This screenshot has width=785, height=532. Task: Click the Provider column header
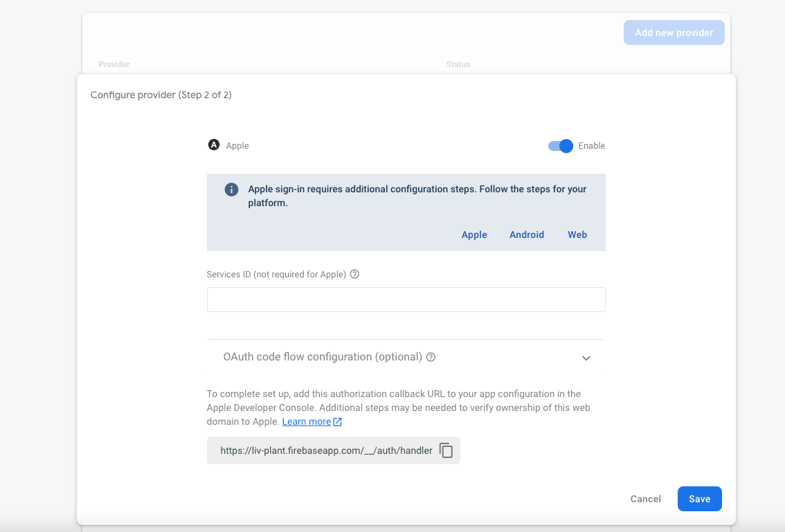pyautogui.click(x=114, y=64)
